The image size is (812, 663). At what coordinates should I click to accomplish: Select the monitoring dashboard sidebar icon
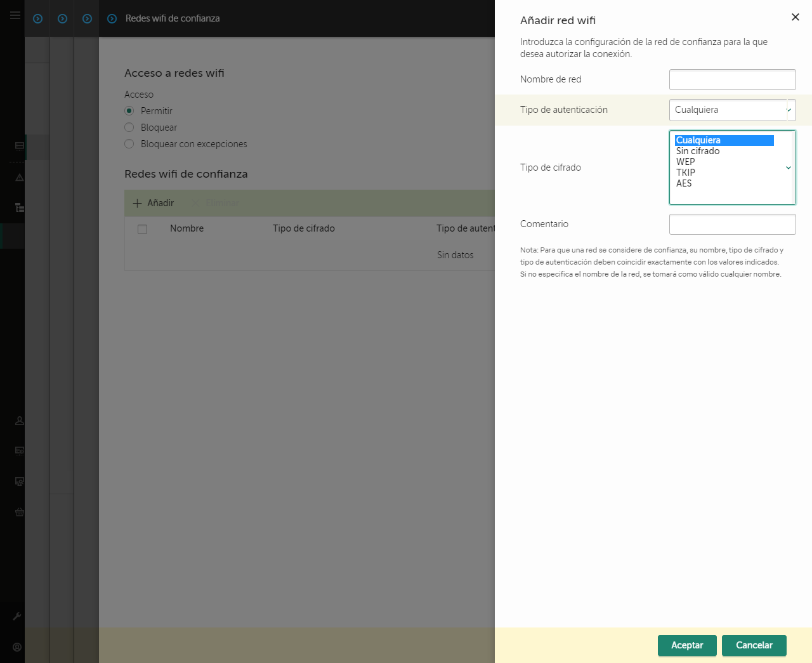(19, 146)
